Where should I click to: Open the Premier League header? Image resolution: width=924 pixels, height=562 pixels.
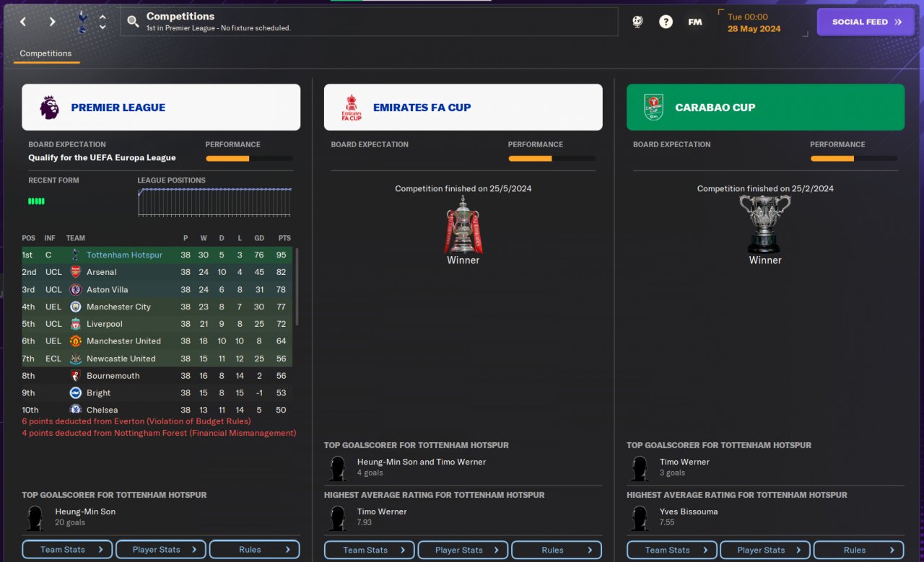point(161,107)
